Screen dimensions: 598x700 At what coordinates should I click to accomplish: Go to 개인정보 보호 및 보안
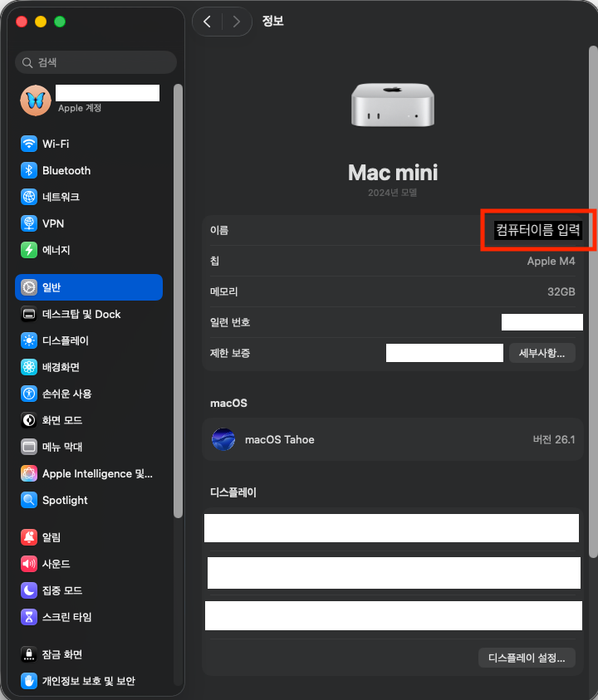coord(88,681)
